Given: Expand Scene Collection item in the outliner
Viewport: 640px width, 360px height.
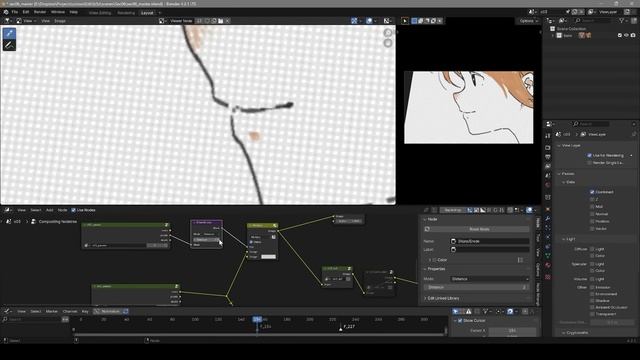Looking at the screenshot, I should coord(571,29).
